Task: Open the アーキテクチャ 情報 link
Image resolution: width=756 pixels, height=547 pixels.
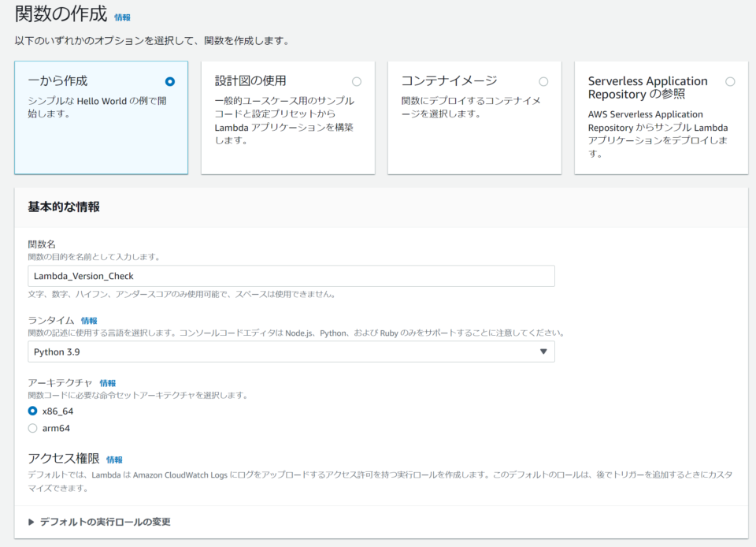Action: [x=109, y=381]
